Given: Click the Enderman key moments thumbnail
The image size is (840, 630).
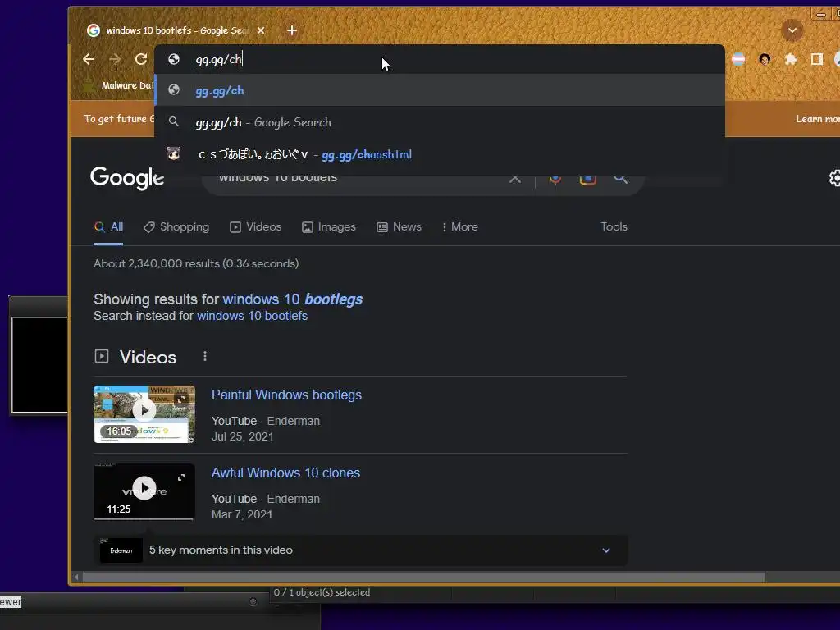Looking at the screenshot, I should point(121,550).
